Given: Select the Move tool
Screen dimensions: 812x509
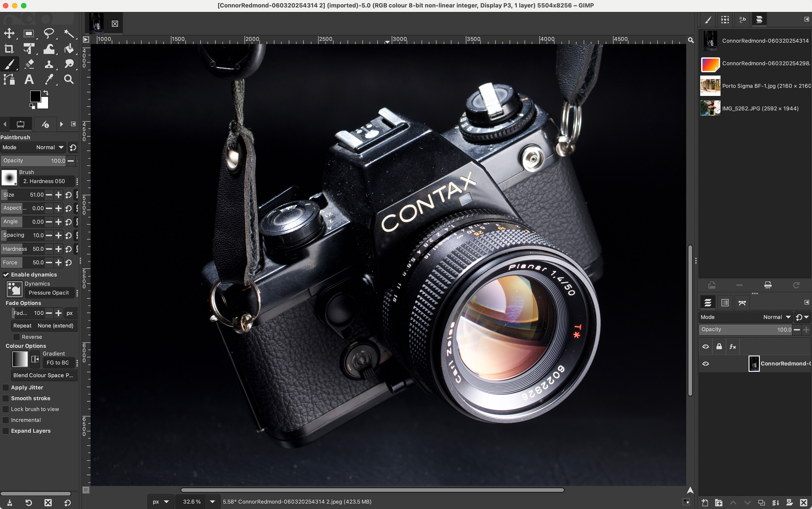Looking at the screenshot, I should tap(9, 33).
